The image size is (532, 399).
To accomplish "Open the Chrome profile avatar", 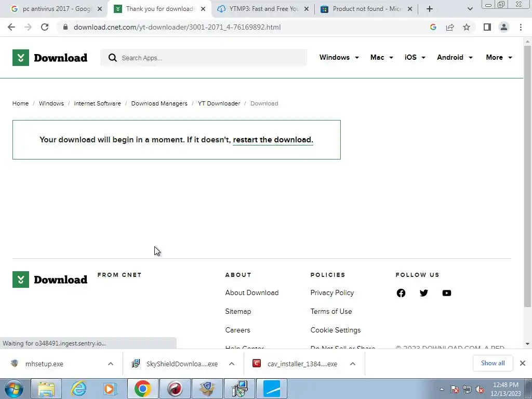I will (504, 27).
